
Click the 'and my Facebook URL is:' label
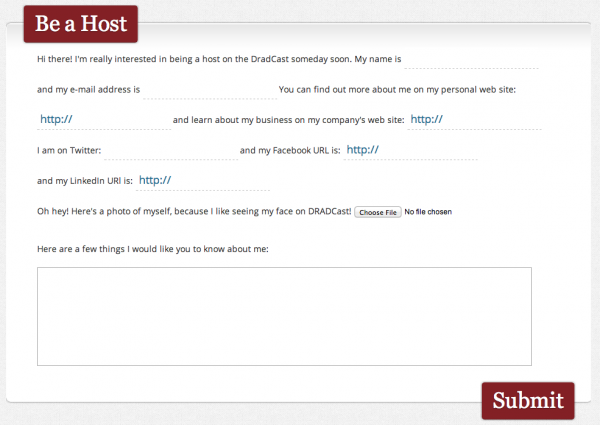click(x=290, y=150)
